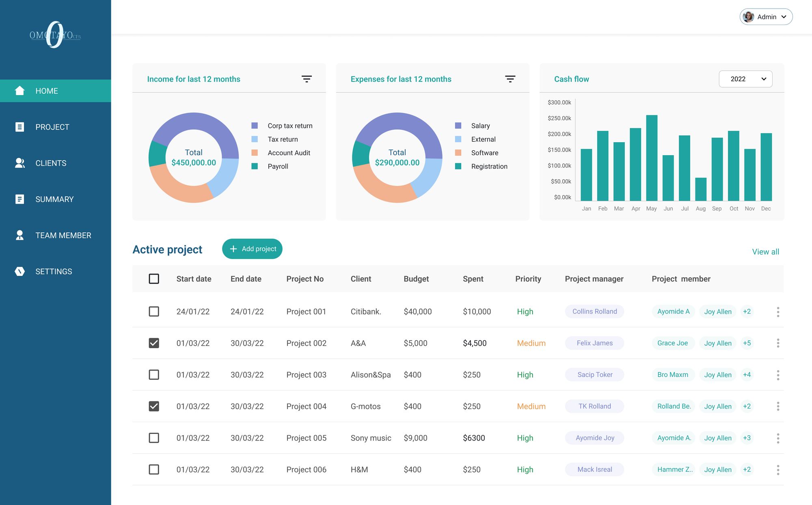Show the +5 hidden members for Project 002
Screen dimensions: 812x505
[x=747, y=343]
